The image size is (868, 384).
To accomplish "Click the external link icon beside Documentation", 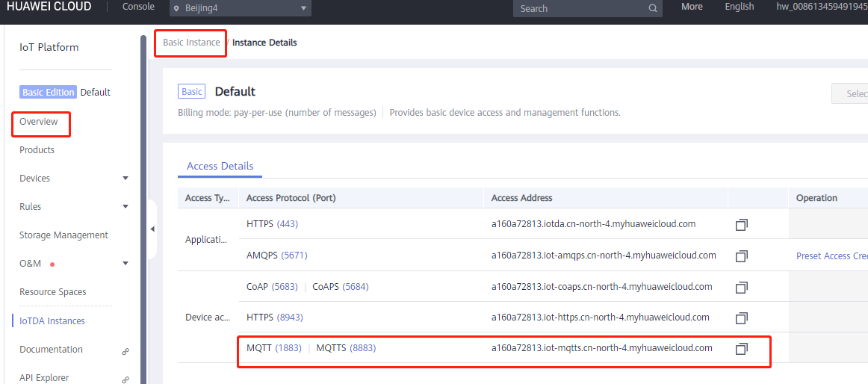I will [125, 351].
